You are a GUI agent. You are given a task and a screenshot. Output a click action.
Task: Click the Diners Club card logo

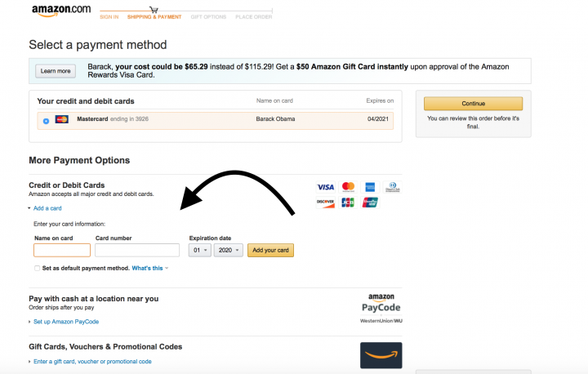[392, 187]
